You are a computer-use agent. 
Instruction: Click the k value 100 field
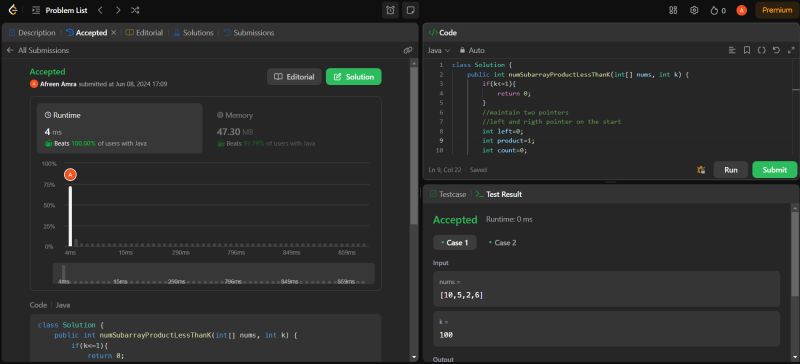coord(606,329)
